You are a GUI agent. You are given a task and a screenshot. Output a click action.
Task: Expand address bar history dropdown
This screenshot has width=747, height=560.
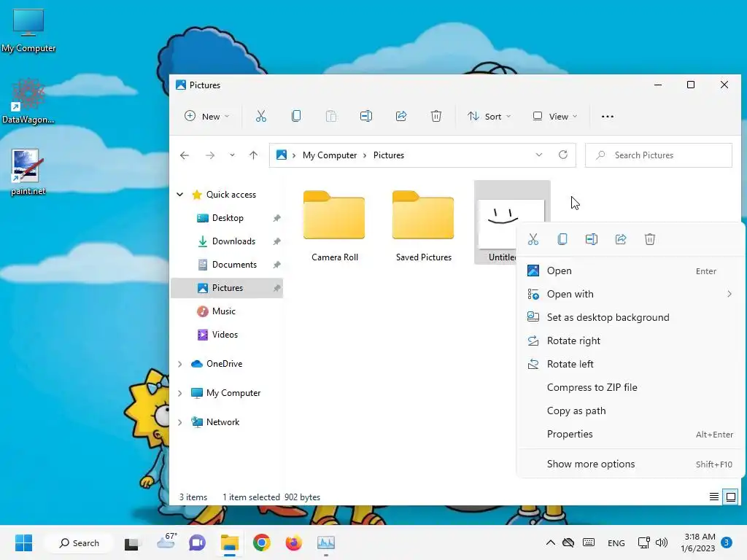pos(539,155)
